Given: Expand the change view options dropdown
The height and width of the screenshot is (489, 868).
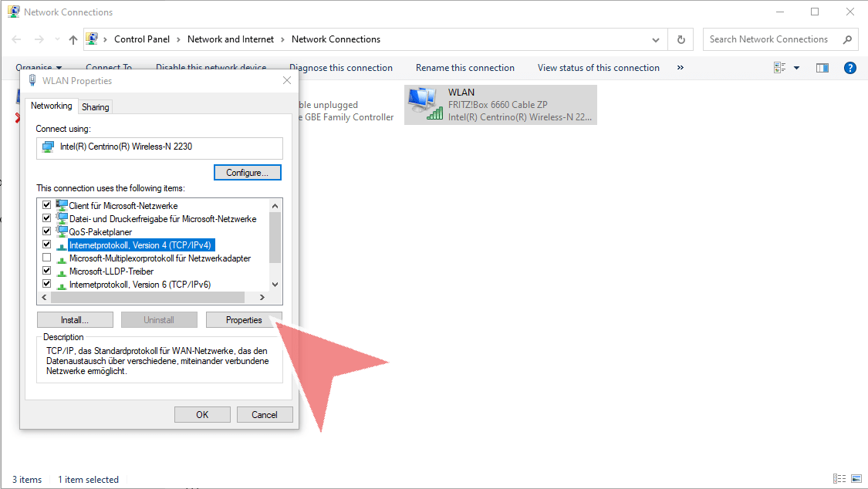Looking at the screenshot, I should pyautogui.click(x=796, y=68).
